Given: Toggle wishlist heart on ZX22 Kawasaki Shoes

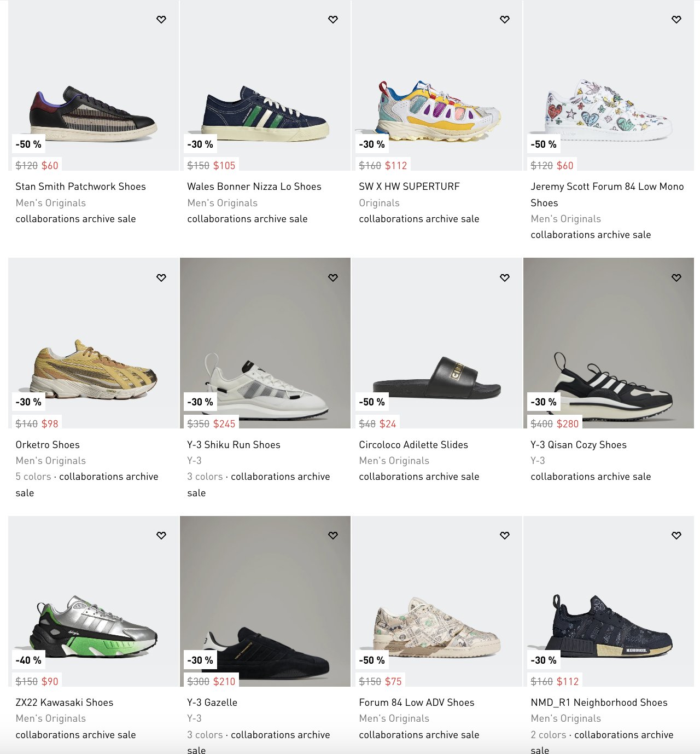Looking at the screenshot, I should (x=161, y=536).
